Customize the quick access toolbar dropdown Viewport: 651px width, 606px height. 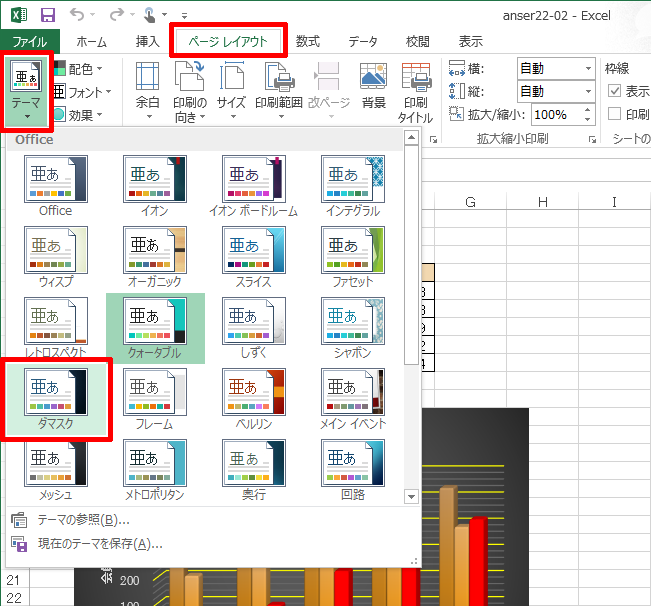click(184, 16)
